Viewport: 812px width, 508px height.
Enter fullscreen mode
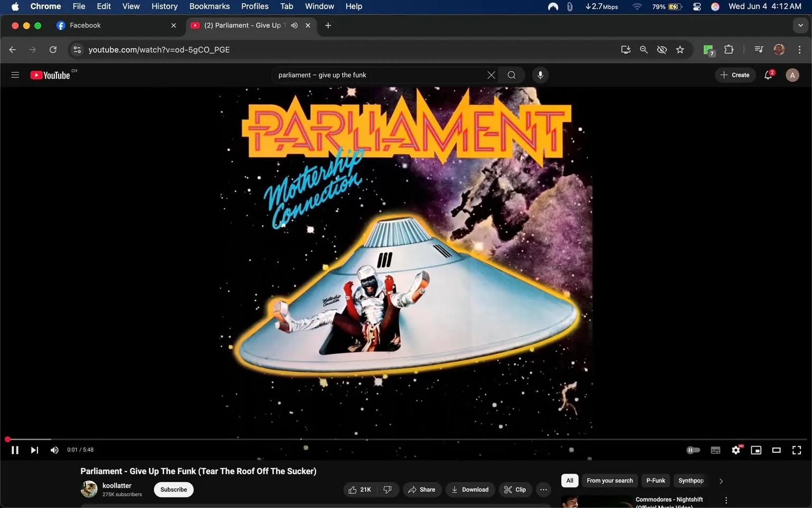[x=796, y=450]
